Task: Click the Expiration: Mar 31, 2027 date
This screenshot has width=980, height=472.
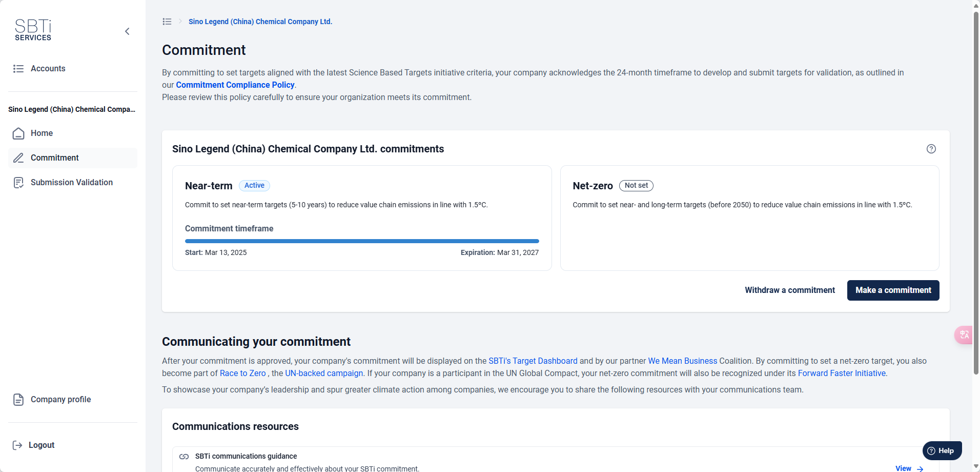Action: pos(500,252)
